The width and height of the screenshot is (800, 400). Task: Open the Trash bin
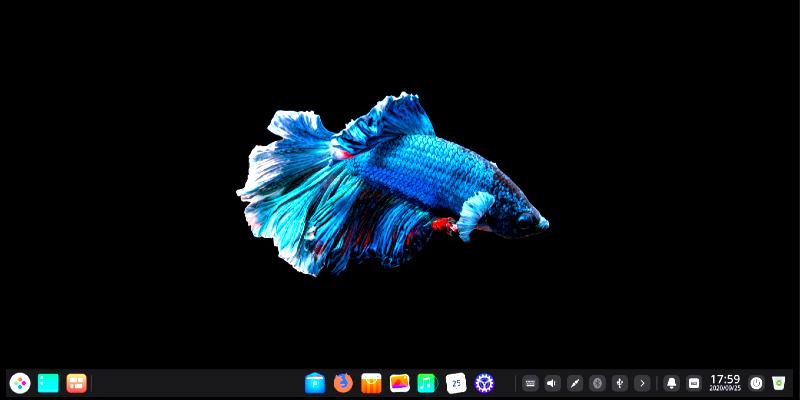[779, 383]
